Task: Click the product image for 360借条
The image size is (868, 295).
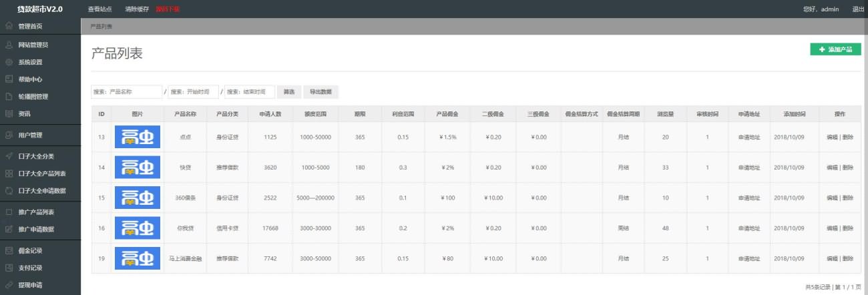Action: 138,198
